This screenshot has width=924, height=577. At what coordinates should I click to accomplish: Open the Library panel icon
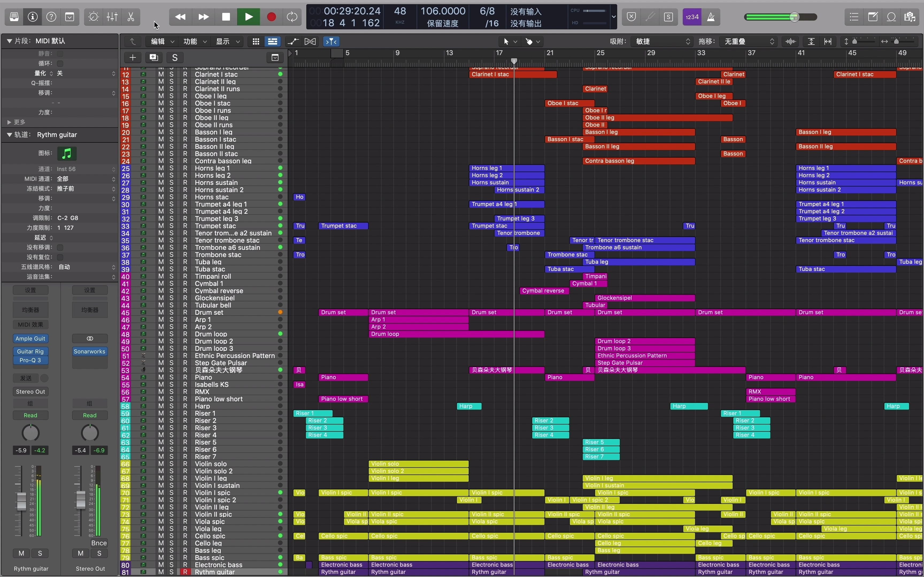[x=14, y=17]
